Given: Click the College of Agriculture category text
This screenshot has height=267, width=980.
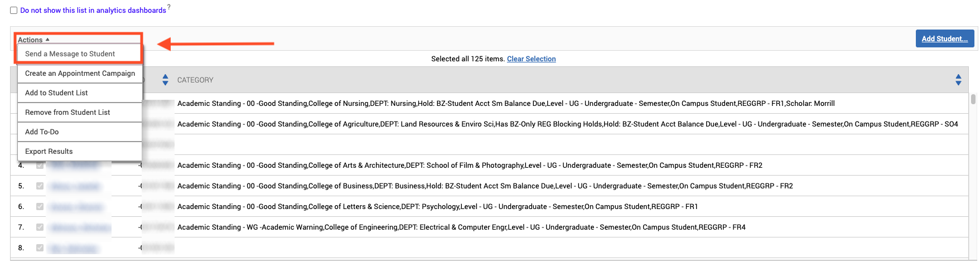Looking at the screenshot, I should pyautogui.click(x=568, y=124).
